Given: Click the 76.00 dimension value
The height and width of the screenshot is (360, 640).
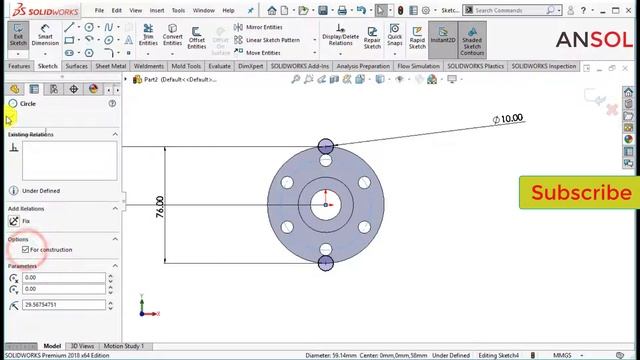Looking at the screenshot, I should pyautogui.click(x=160, y=207).
